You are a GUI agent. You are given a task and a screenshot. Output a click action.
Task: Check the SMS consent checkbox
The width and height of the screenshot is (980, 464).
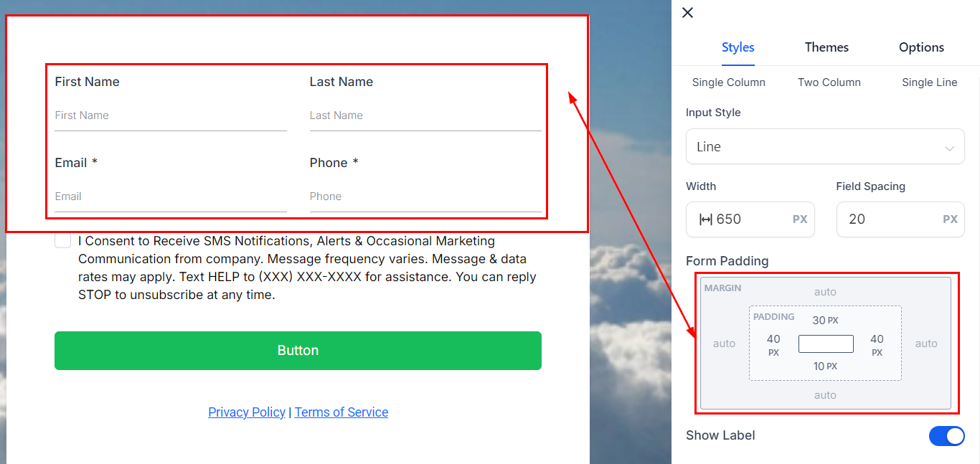[x=63, y=241]
